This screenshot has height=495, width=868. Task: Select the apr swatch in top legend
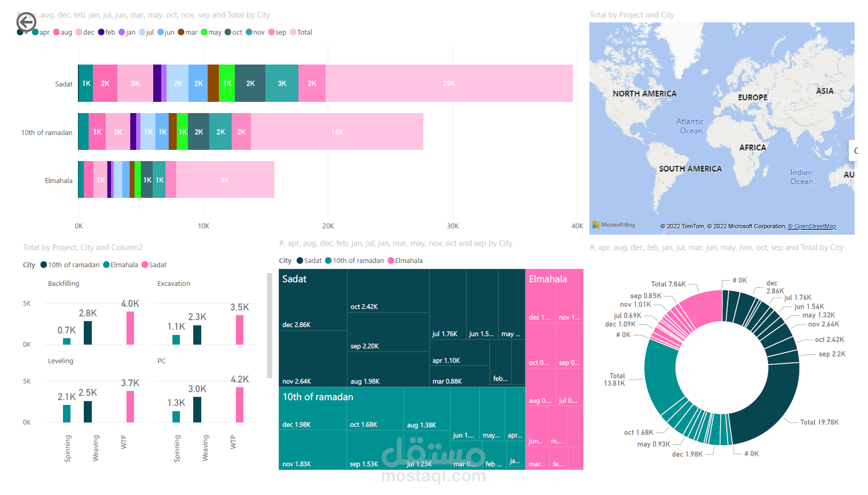[35, 32]
